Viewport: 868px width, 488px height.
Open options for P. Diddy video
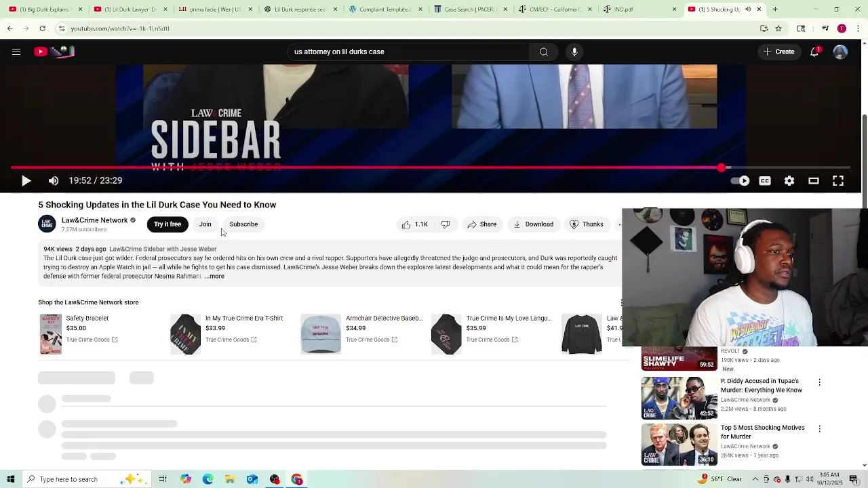[x=819, y=383]
